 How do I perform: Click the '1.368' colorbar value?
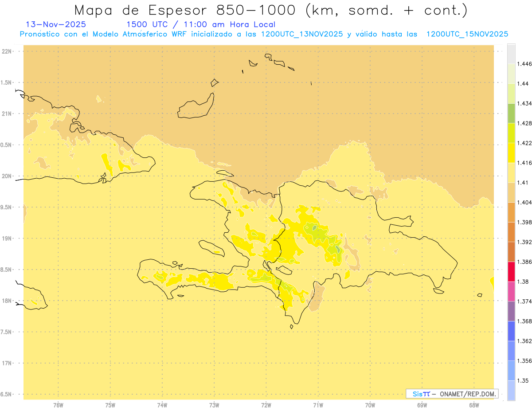click(x=524, y=321)
